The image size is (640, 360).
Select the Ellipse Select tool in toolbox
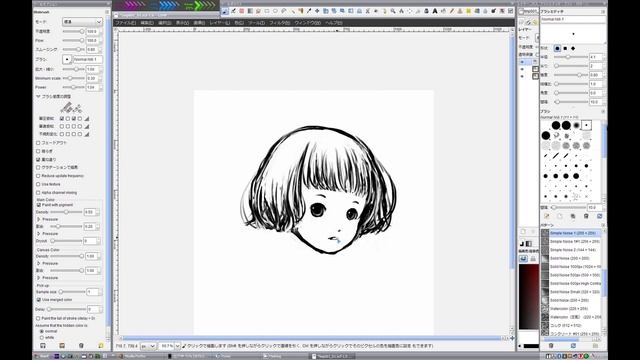click(x=275, y=11)
